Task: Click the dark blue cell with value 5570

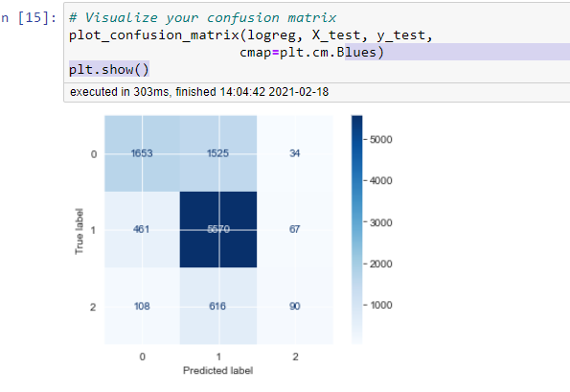Action: click(218, 229)
